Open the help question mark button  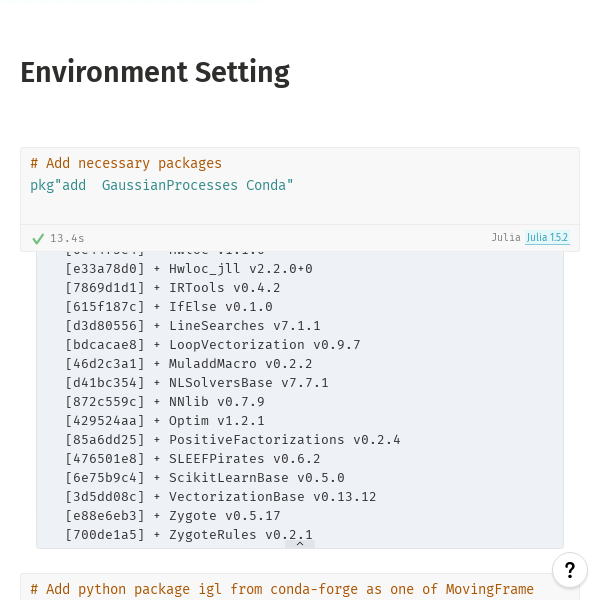pos(569,570)
